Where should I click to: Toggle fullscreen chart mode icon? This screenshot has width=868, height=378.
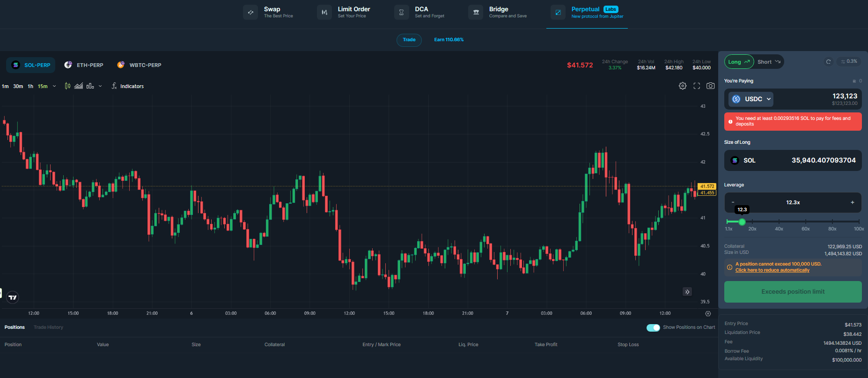697,86
